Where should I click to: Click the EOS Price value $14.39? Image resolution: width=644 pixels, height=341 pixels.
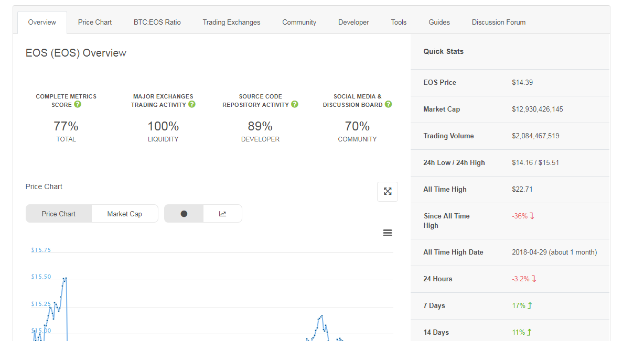tap(522, 82)
